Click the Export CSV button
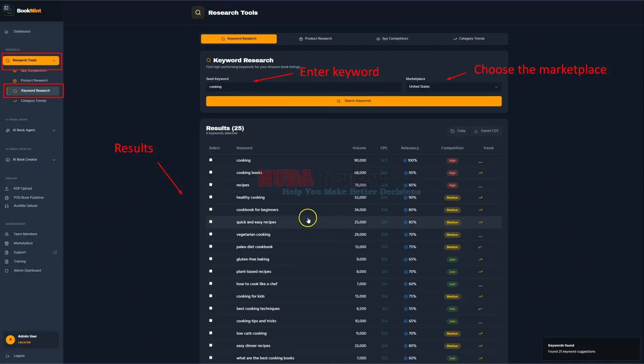 [486, 131]
